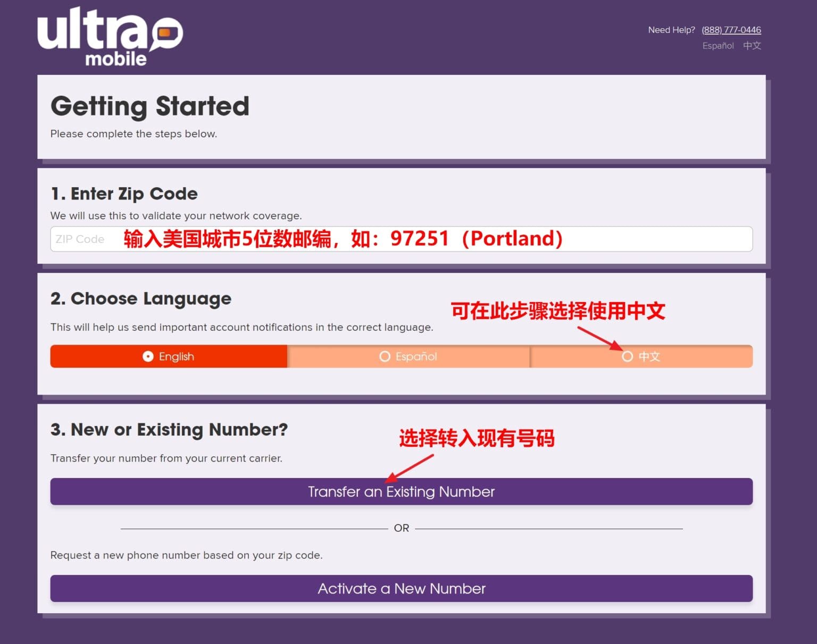
Task: Focus the ZIP Code input field
Action: [401, 239]
